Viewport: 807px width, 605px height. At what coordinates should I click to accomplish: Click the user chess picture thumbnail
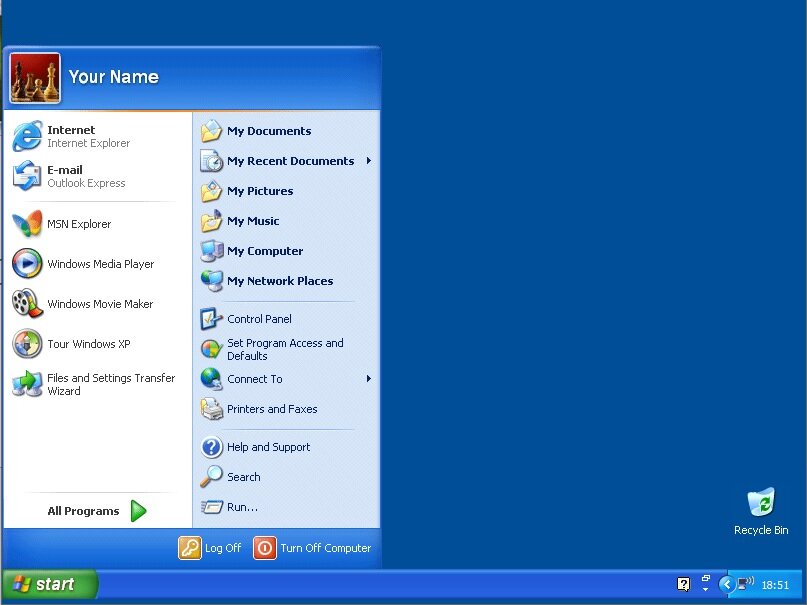tap(35, 78)
